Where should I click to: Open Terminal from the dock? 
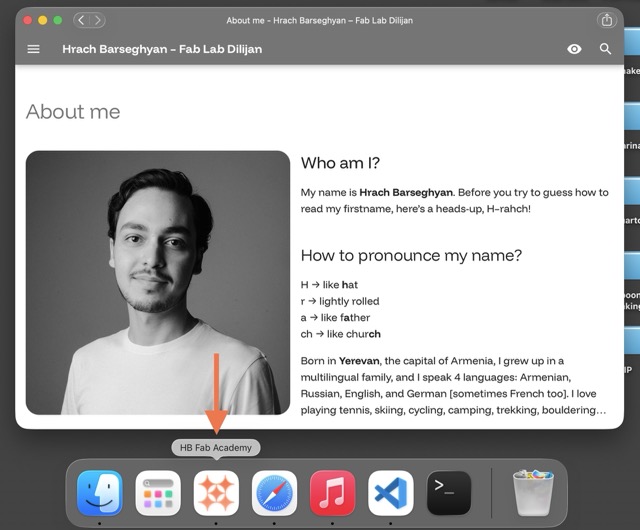[x=449, y=493]
